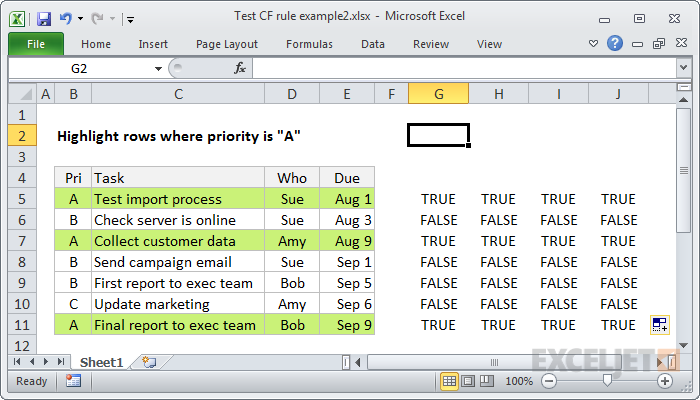The image size is (700, 400).
Task: Click the Insert Worksheet tab icon
Action: (x=150, y=361)
